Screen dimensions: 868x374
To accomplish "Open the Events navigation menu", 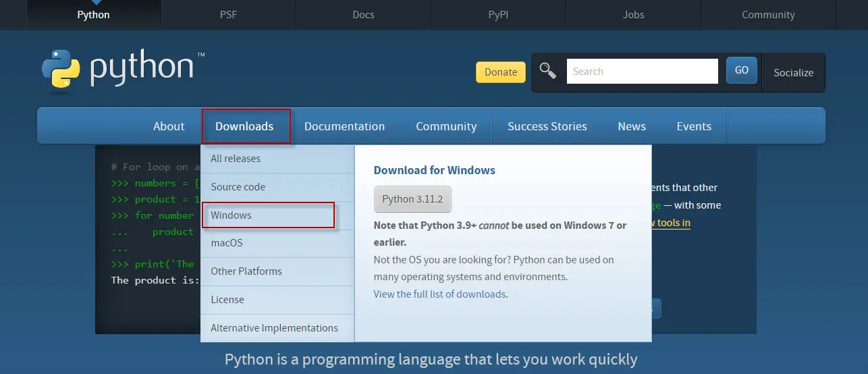I will pyautogui.click(x=694, y=126).
